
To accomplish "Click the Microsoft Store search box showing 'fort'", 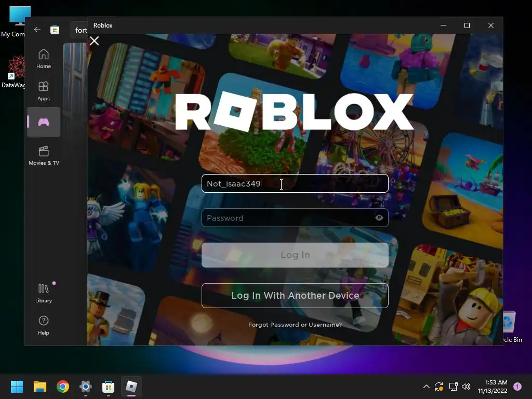I will tap(78, 30).
